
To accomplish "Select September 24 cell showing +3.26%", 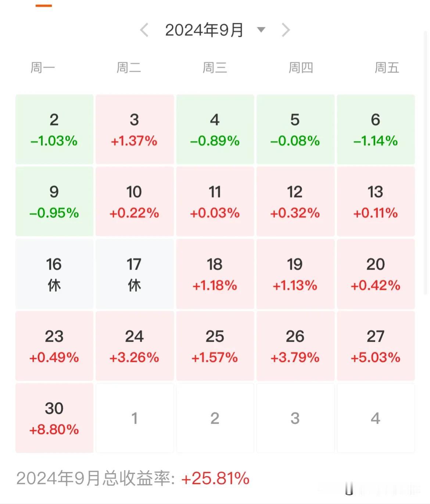I will (x=135, y=346).
